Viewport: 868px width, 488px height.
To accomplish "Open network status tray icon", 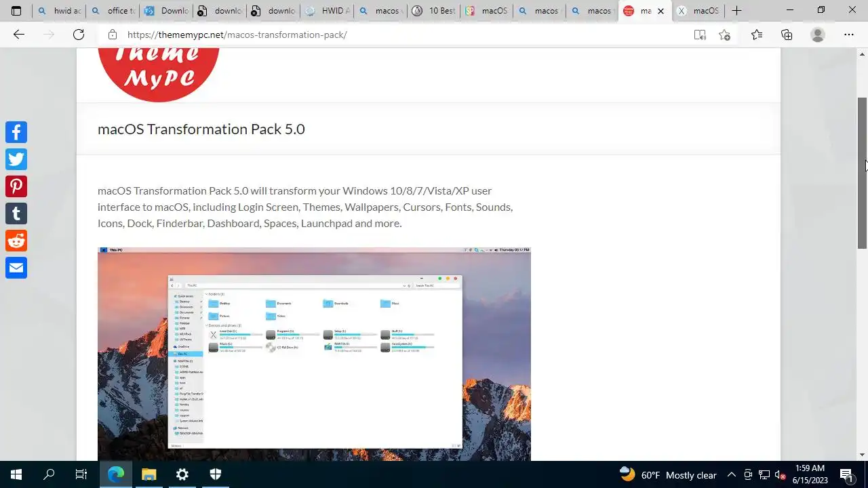I will [764, 474].
